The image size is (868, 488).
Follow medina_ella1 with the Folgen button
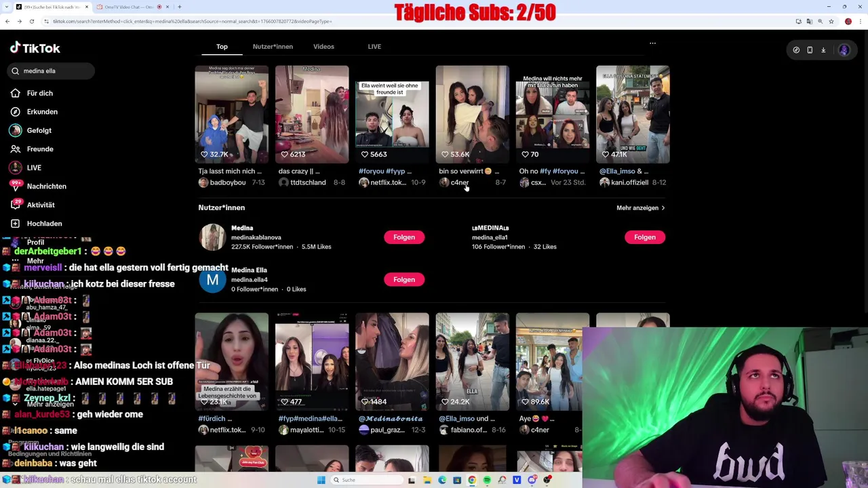point(645,237)
